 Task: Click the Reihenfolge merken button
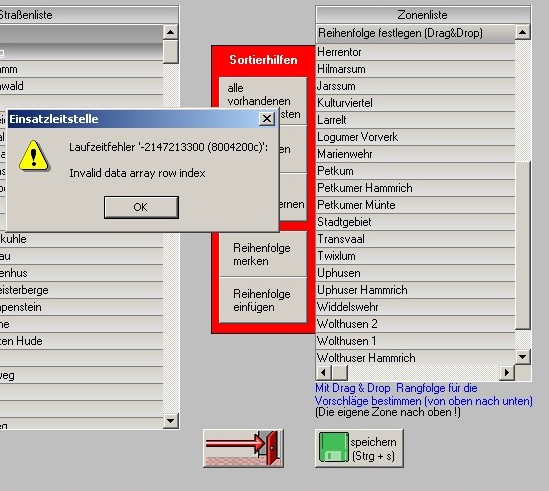coord(263,254)
